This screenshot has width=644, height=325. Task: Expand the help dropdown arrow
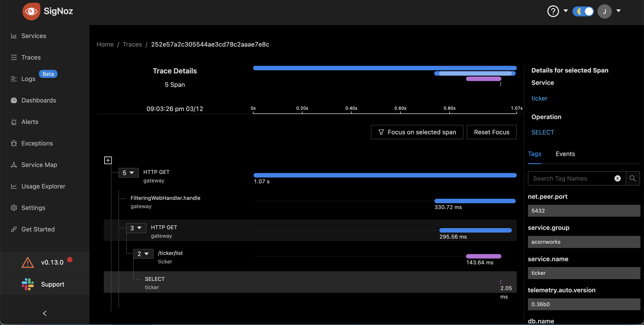[x=566, y=11]
